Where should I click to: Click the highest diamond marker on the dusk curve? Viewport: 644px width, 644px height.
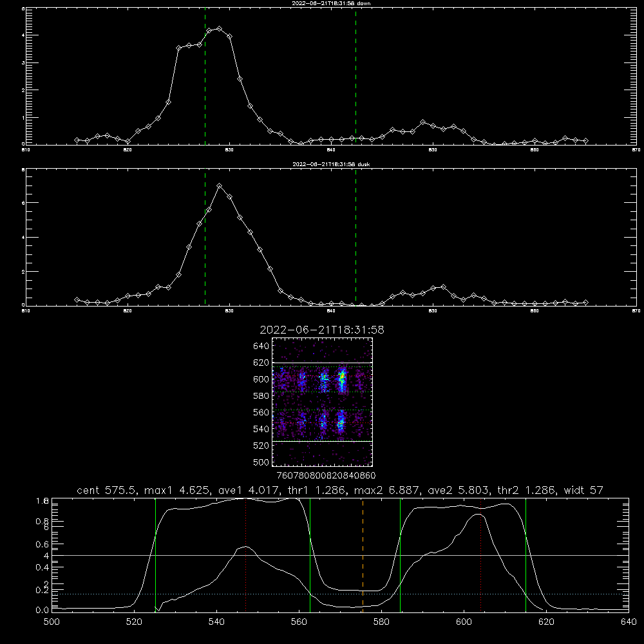220,186
